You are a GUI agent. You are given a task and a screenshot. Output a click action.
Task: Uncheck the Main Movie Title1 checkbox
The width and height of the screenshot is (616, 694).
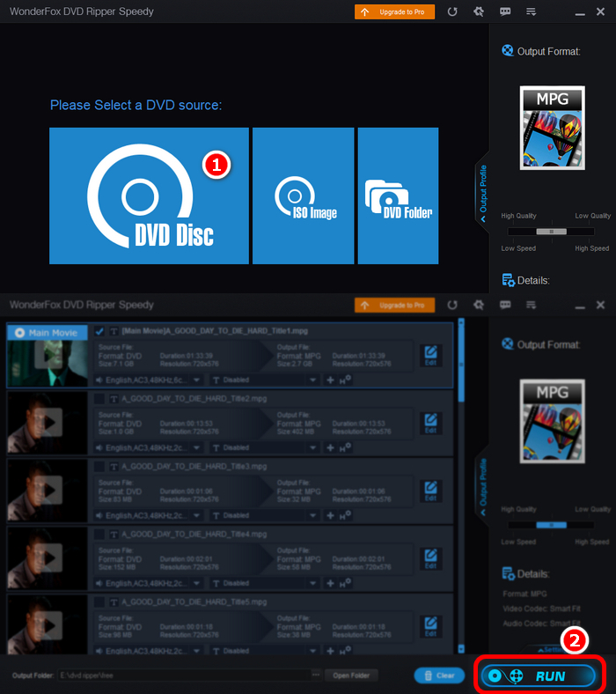coord(99,331)
